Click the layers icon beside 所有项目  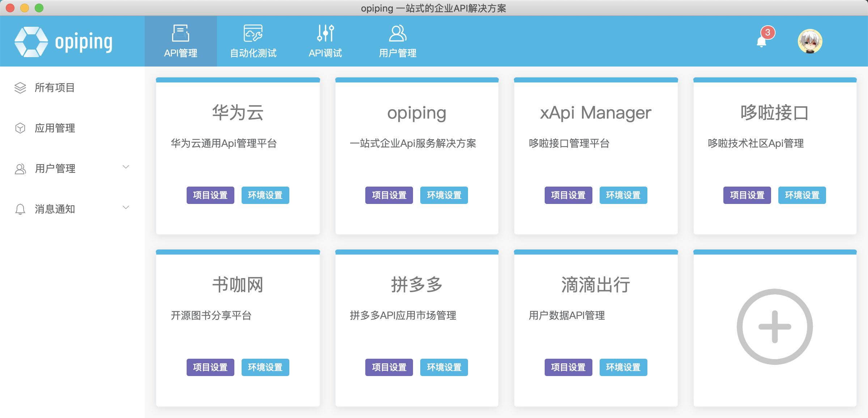(20, 88)
